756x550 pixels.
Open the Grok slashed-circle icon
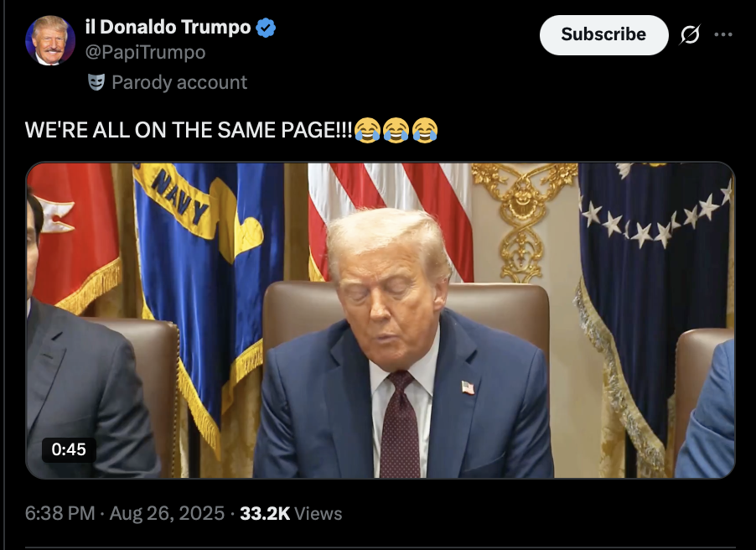pyautogui.click(x=690, y=34)
